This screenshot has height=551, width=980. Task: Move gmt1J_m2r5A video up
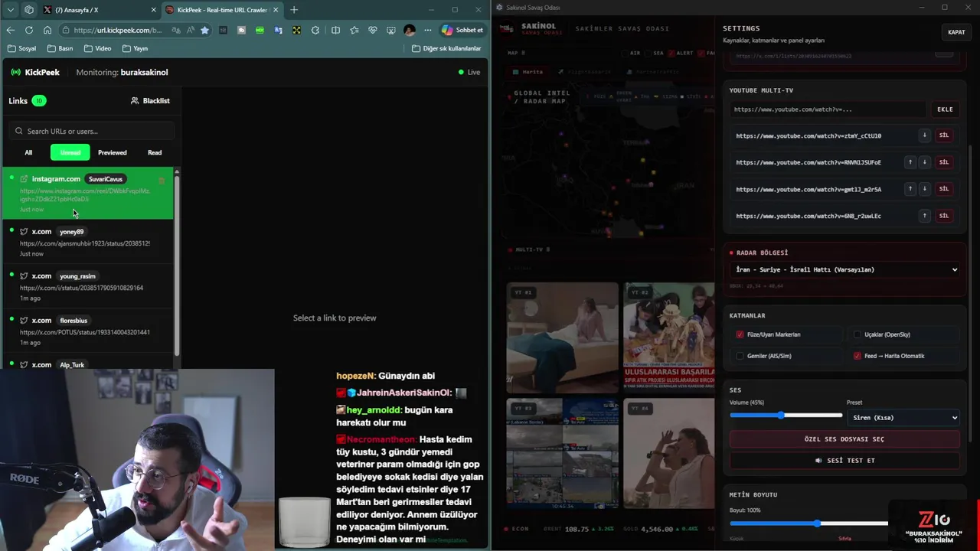pos(910,189)
